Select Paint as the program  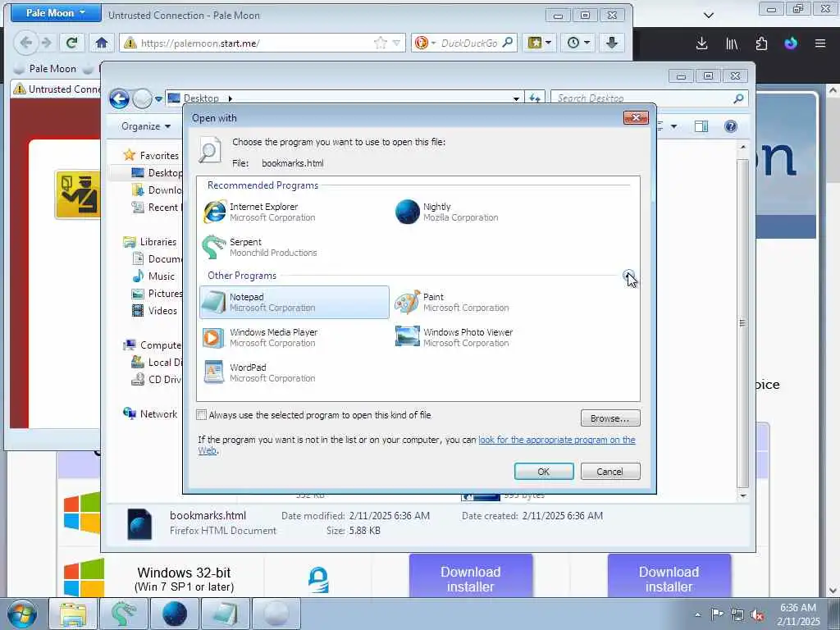coord(487,302)
